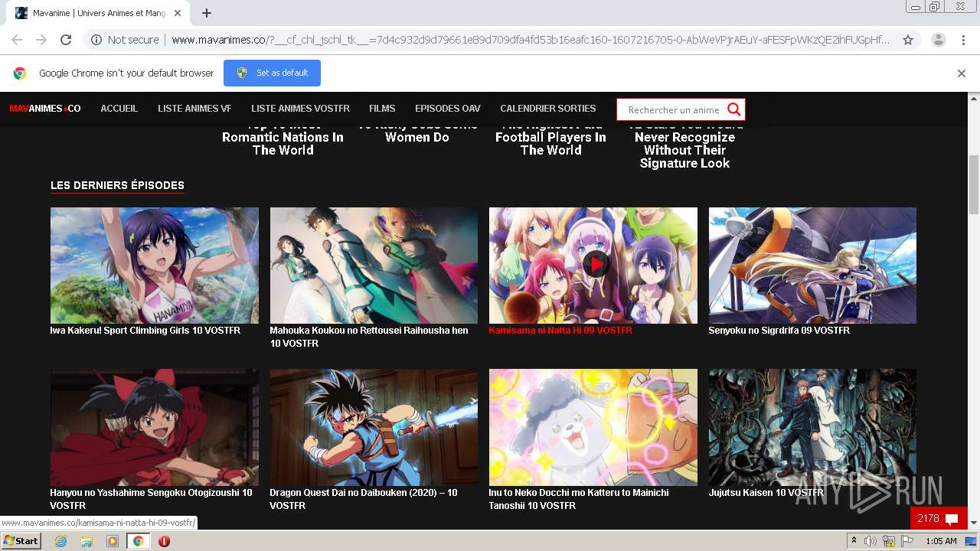Open the Chrome profile avatar icon
Screen dimensions: 980x551
point(938,40)
